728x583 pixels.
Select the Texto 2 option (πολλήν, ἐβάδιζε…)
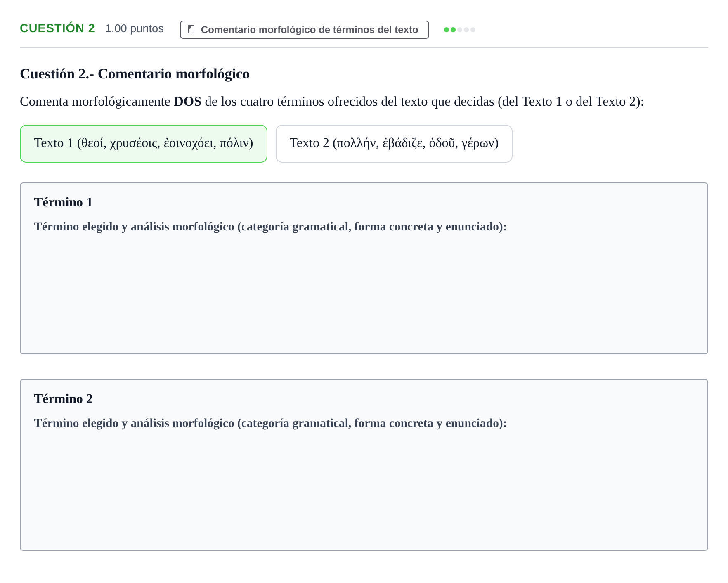(x=394, y=144)
